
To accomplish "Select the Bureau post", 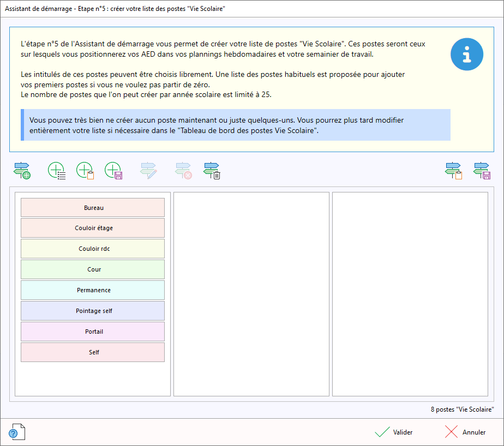I will [93, 208].
